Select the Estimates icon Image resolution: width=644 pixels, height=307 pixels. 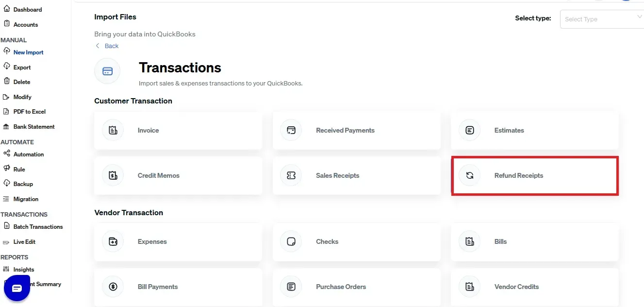coord(470,130)
